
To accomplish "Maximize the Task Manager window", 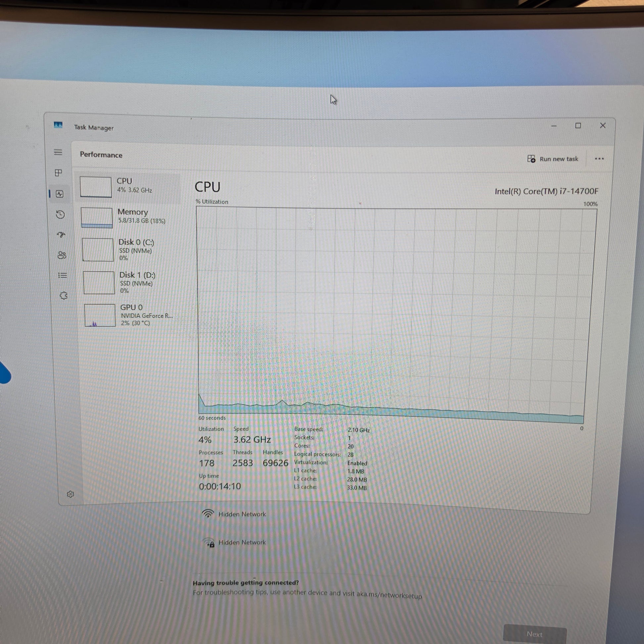I will pos(578,126).
